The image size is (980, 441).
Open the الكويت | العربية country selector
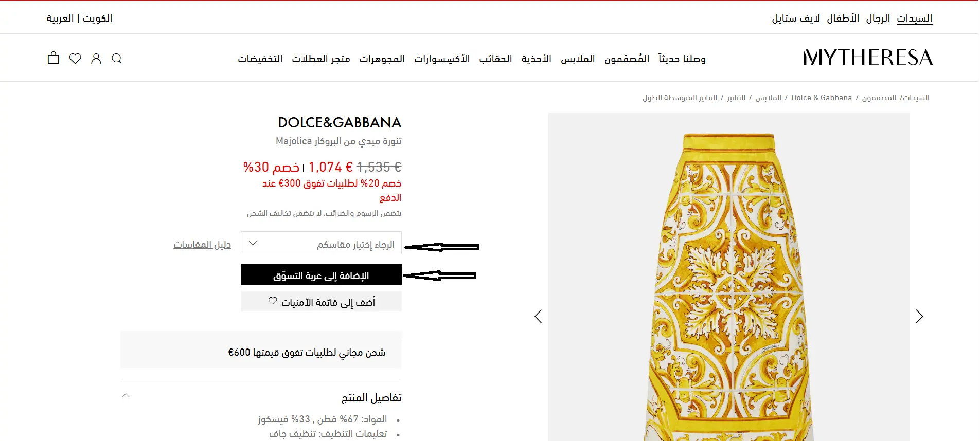(79, 18)
